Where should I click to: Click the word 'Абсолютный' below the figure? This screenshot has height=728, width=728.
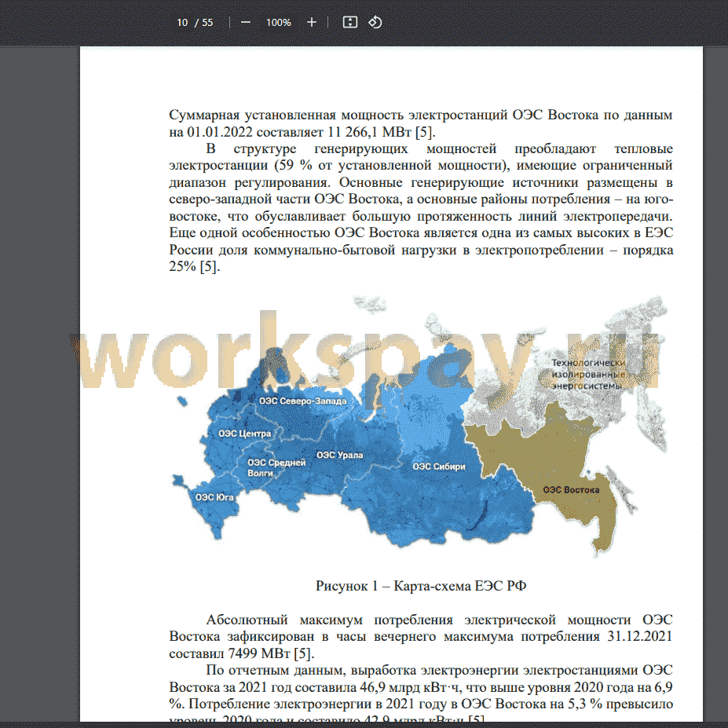tap(247, 620)
